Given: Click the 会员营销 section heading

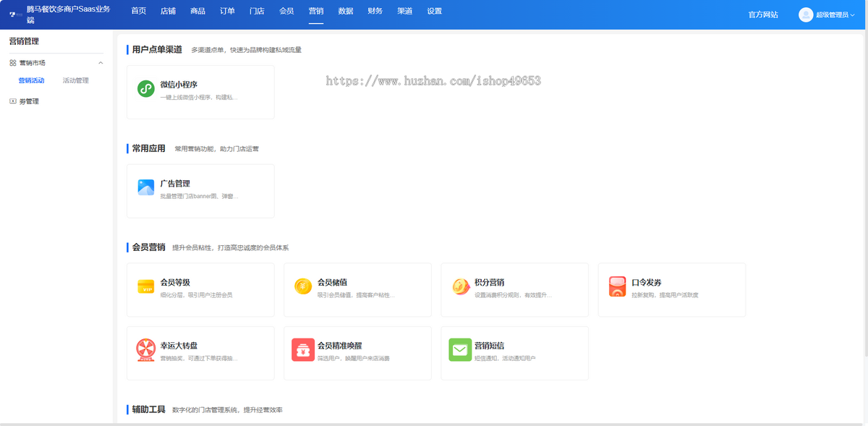Looking at the screenshot, I should [148, 247].
